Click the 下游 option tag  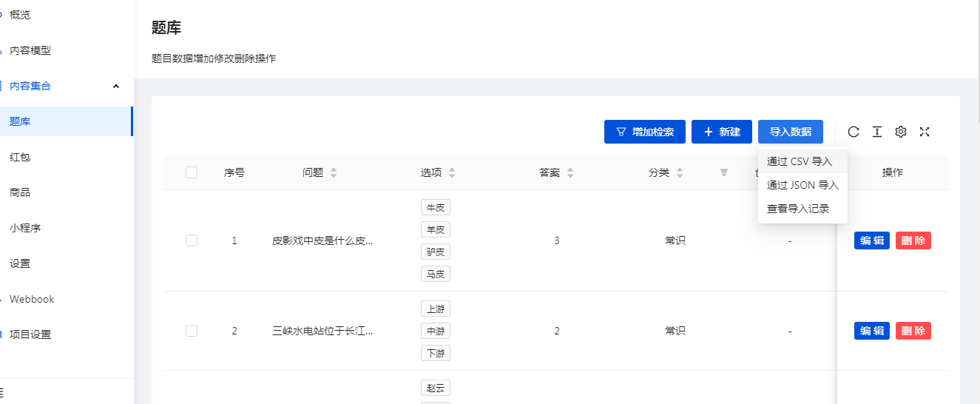436,353
